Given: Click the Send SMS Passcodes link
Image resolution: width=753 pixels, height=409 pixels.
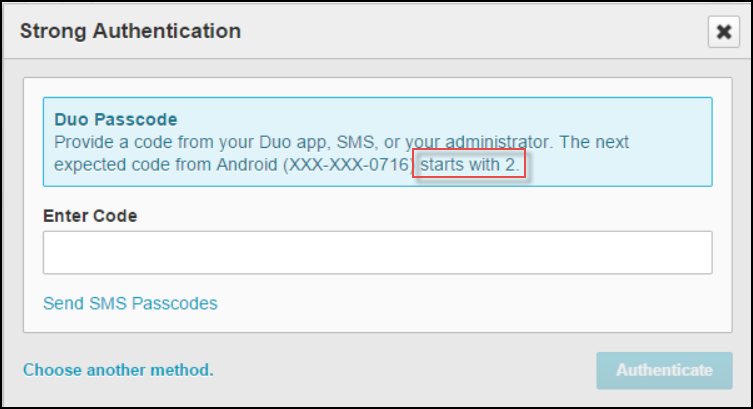Looking at the screenshot, I should point(130,303).
